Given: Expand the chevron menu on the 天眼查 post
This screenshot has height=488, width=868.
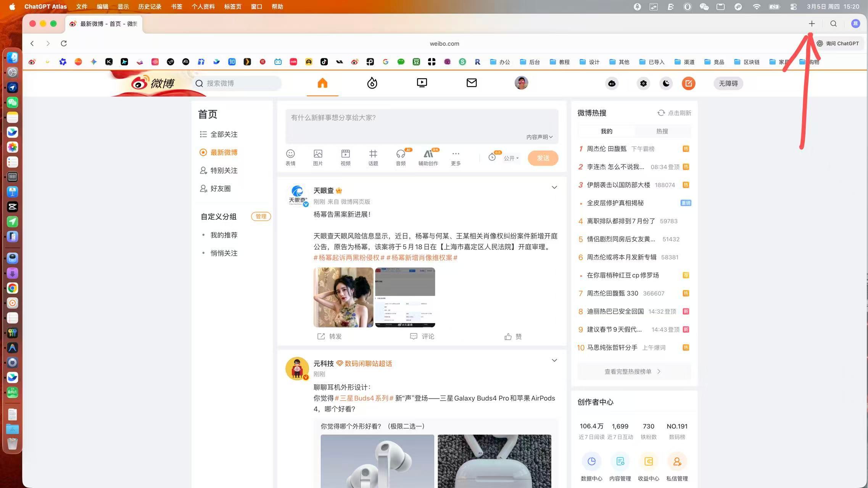Looking at the screenshot, I should (x=554, y=187).
